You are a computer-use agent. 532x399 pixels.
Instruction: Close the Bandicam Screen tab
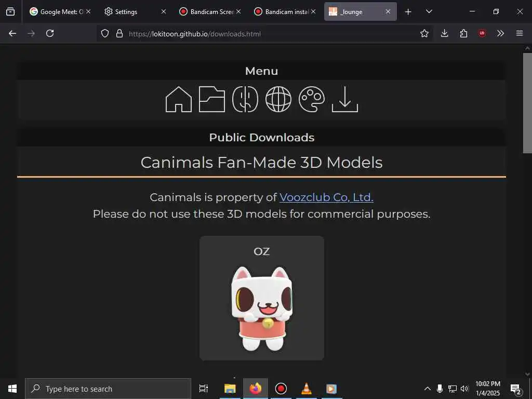tap(238, 11)
